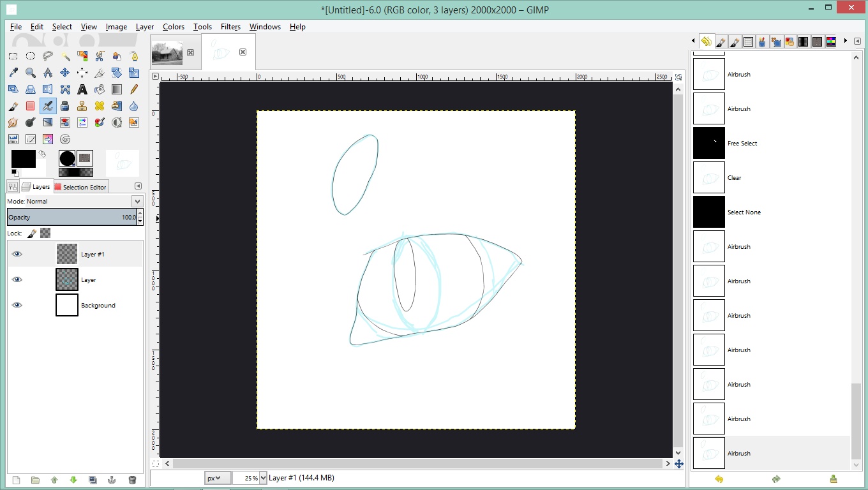The width and height of the screenshot is (868, 490).
Task: Click the canvas navigation cross icon
Action: (678, 464)
